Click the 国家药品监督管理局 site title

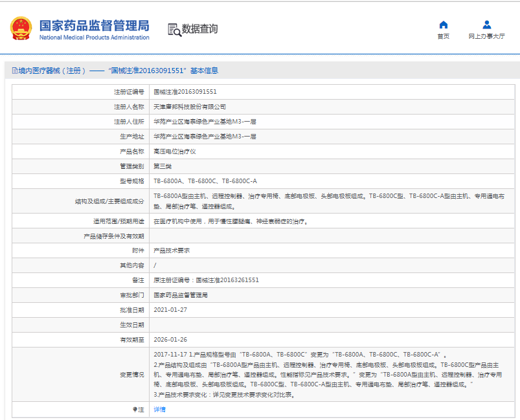[x=94, y=25]
